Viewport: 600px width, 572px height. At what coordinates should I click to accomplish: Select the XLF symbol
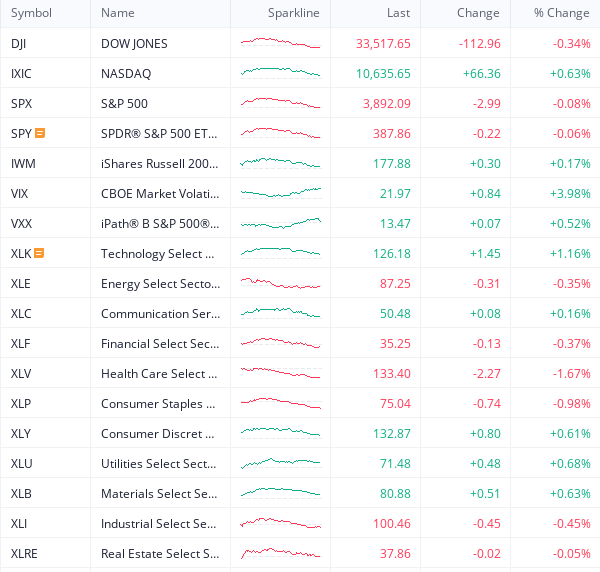point(21,344)
